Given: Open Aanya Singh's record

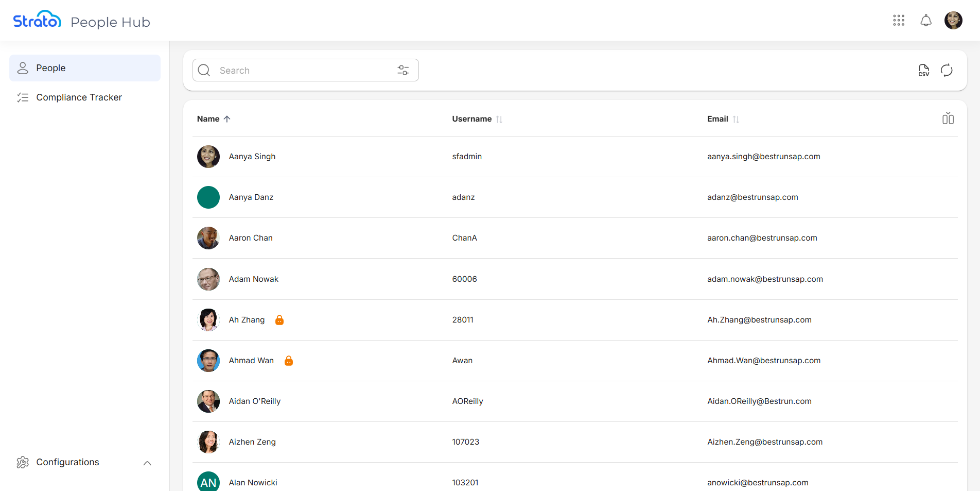Looking at the screenshot, I should click(x=252, y=157).
